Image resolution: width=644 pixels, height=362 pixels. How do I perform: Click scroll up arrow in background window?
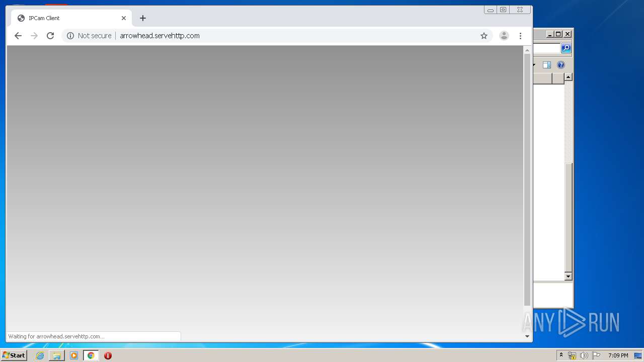568,77
